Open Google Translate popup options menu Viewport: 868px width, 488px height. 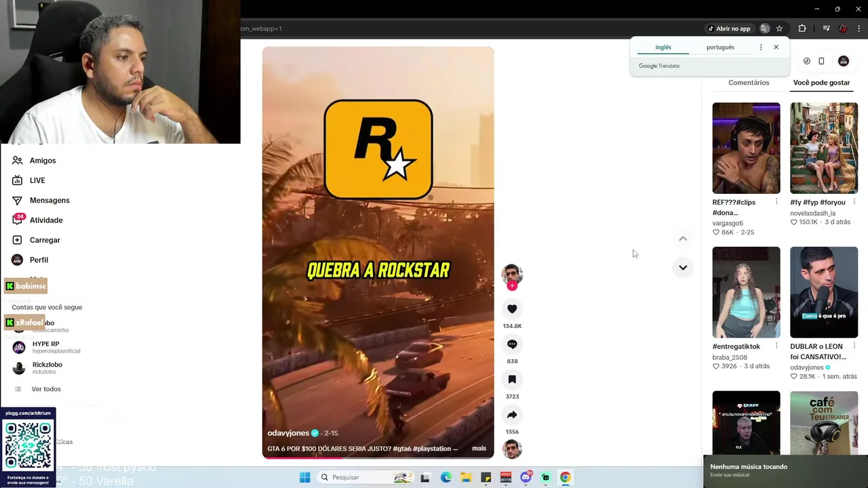click(761, 47)
